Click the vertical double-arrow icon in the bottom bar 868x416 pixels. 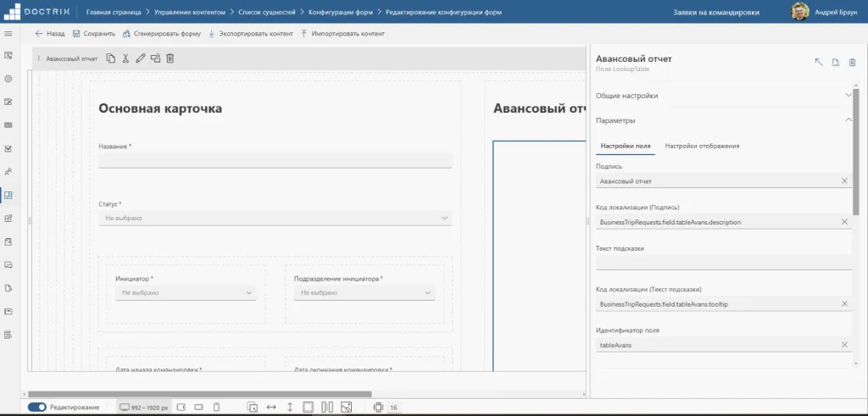point(290,408)
